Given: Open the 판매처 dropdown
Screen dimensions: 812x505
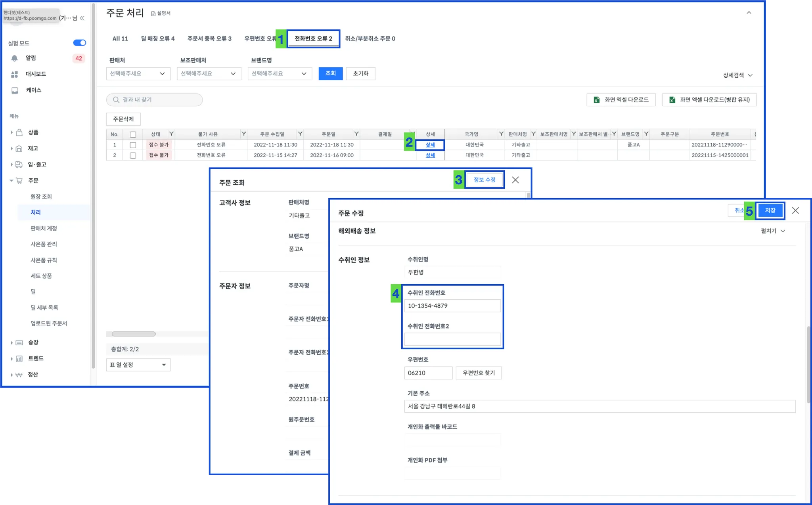Looking at the screenshot, I should (x=138, y=74).
